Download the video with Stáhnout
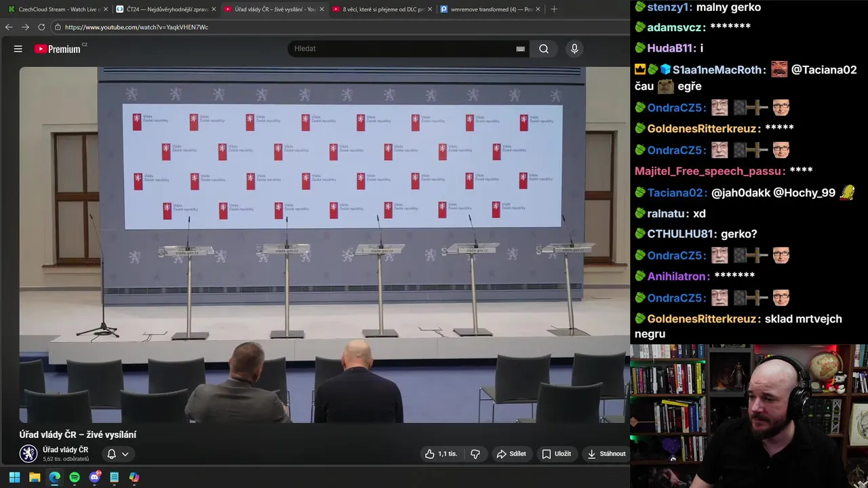868x488 pixels. tap(606, 454)
